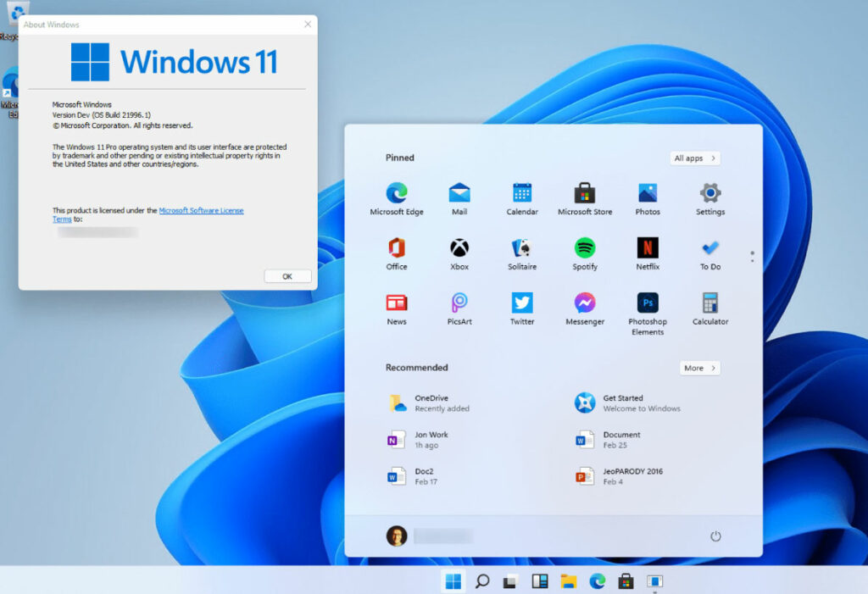
Task: Launch PicsArt
Action: click(x=459, y=308)
